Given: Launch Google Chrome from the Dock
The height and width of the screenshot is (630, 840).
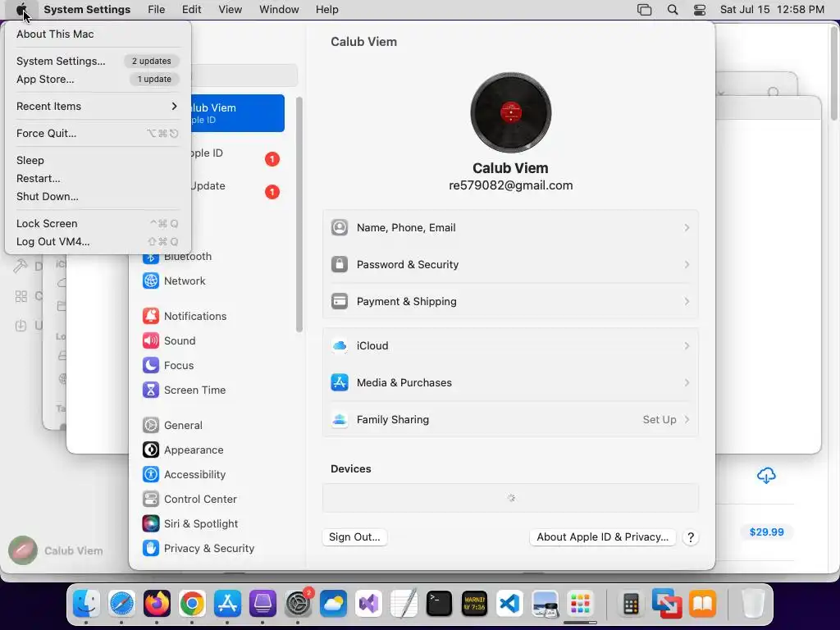Looking at the screenshot, I should (192, 604).
